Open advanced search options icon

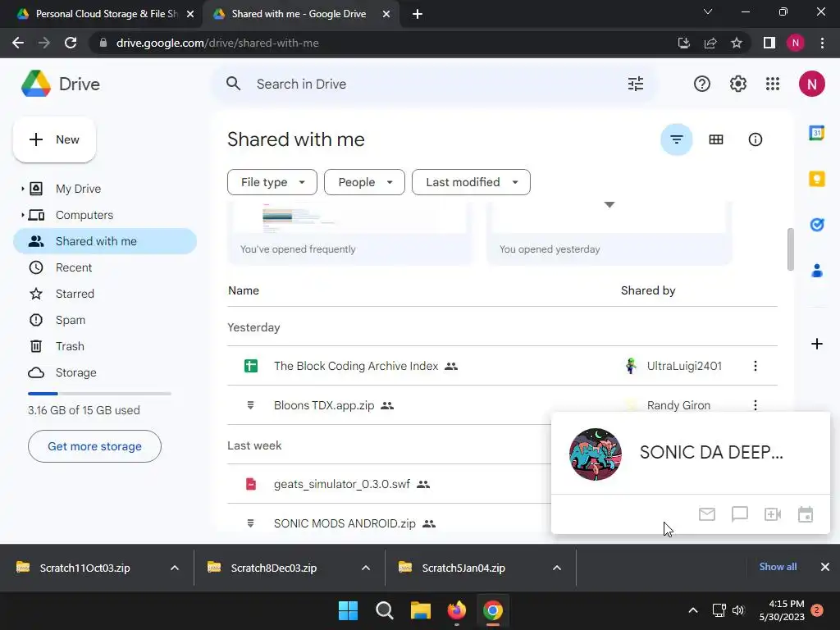tap(636, 84)
